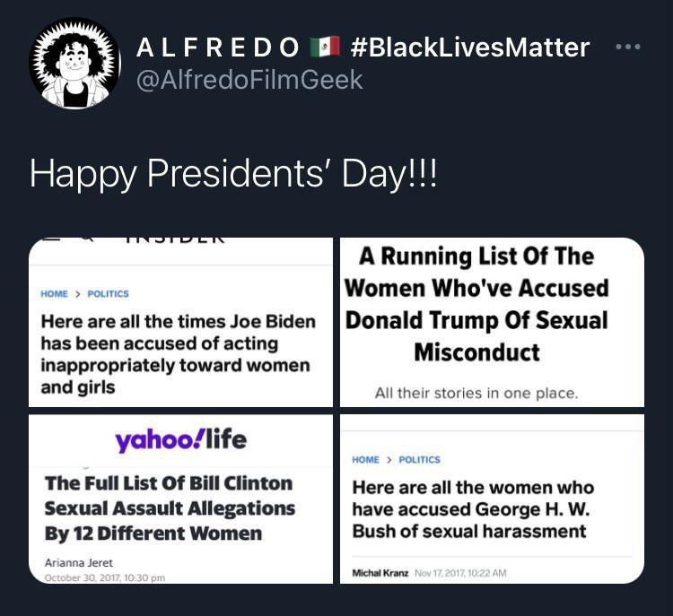This screenshot has width=673, height=616.
Task: Click author name Arianna Jeret
Action: (x=79, y=563)
